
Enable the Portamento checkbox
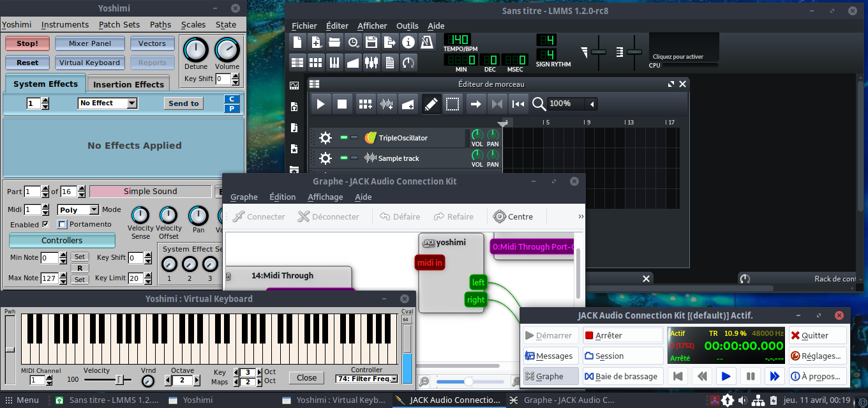(x=62, y=225)
